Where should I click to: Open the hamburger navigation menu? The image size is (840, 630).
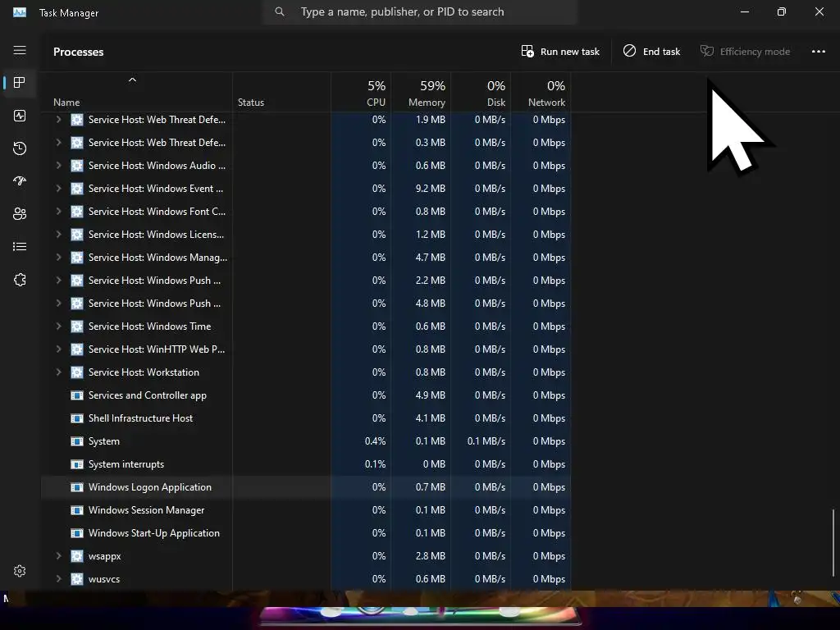coord(20,50)
